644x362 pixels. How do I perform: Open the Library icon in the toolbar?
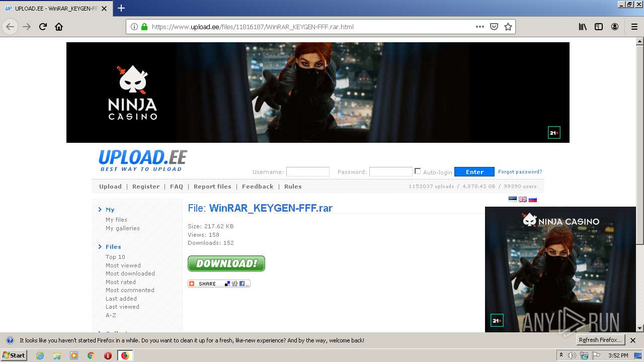pos(583,27)
